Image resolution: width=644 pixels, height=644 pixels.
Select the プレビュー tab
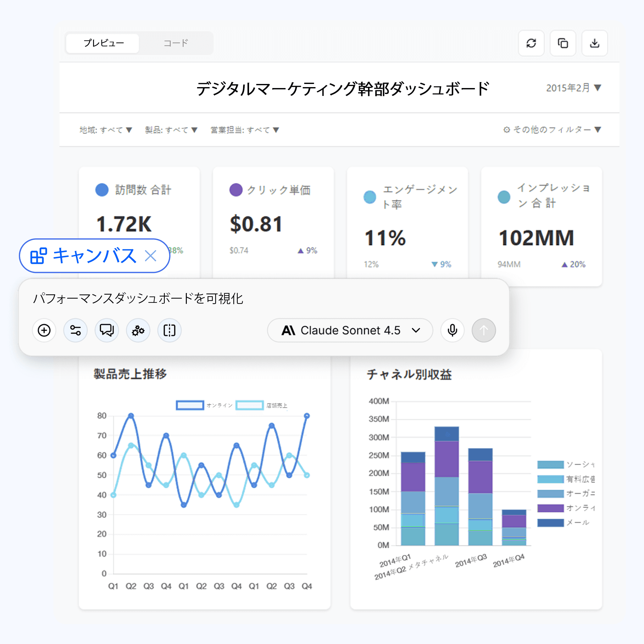(x=103, y=43)
